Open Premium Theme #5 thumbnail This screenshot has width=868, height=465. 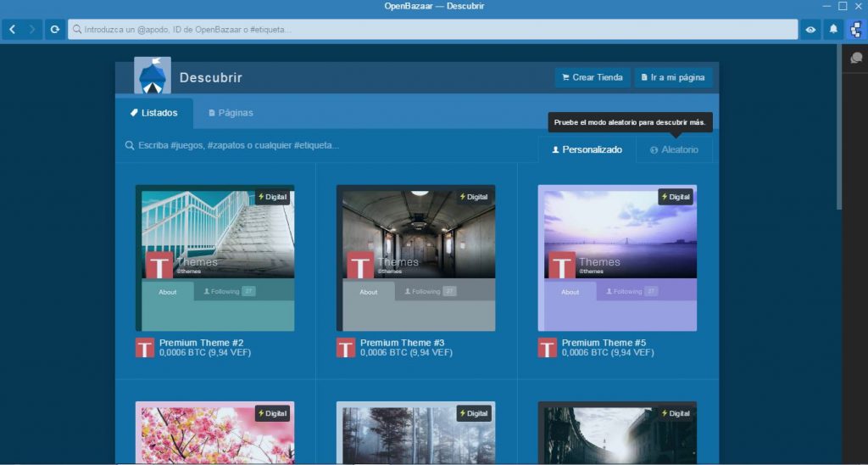click(x=617, y=258)
